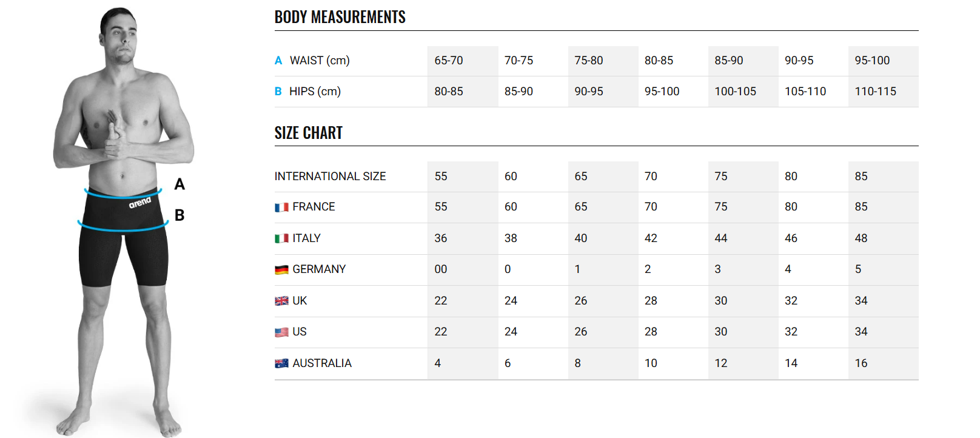Click the black B label beside the model

[180, 215]
